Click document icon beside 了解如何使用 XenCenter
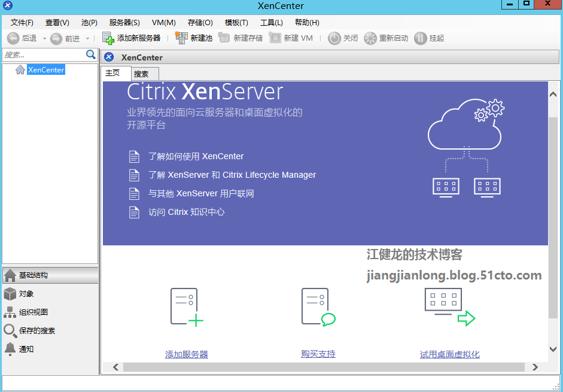This screenshot has width=563, height=392. tap(134, 157)
